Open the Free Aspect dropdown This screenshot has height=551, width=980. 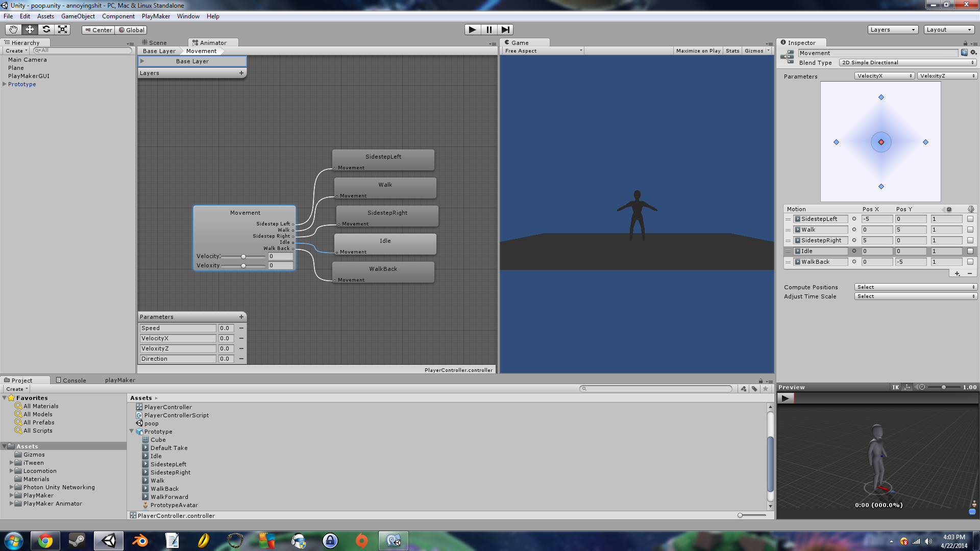pyautogui.click(x=543, y=51)
